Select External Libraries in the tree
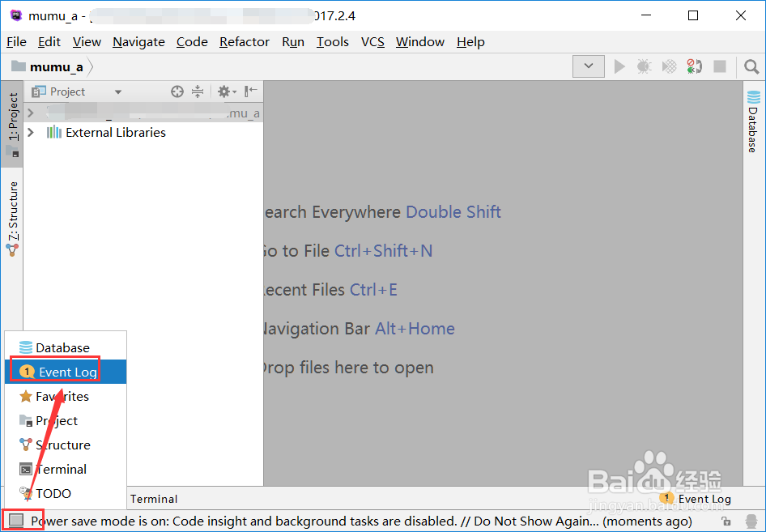The height and width of the screenshot is (532, 766). [116, 132]
